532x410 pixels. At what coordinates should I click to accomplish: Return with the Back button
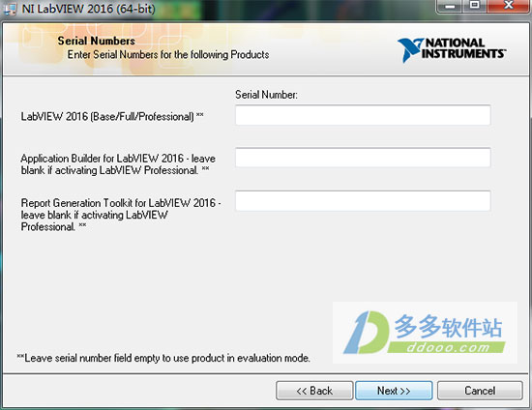tap(314, 391)
